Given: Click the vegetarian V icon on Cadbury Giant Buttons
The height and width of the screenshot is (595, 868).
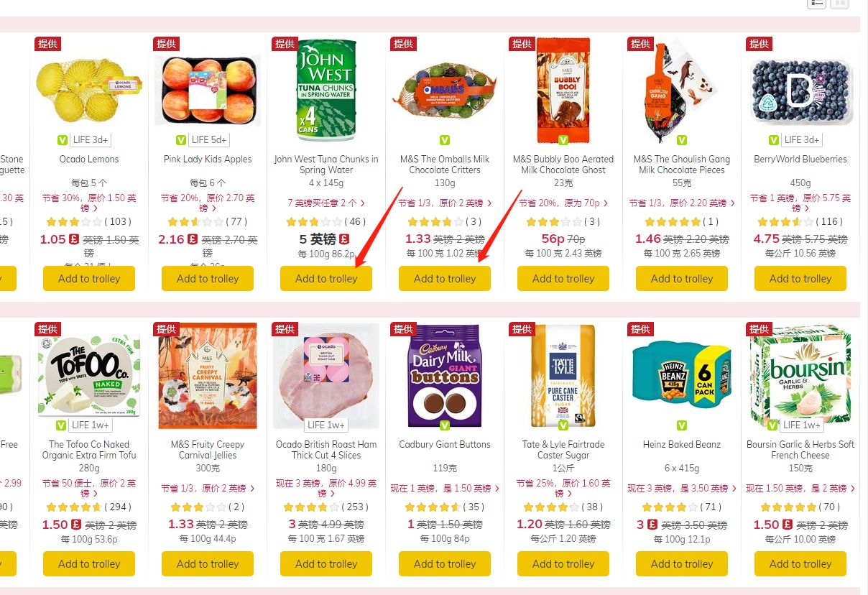Looking at the screenshot, I should point(445,425).
